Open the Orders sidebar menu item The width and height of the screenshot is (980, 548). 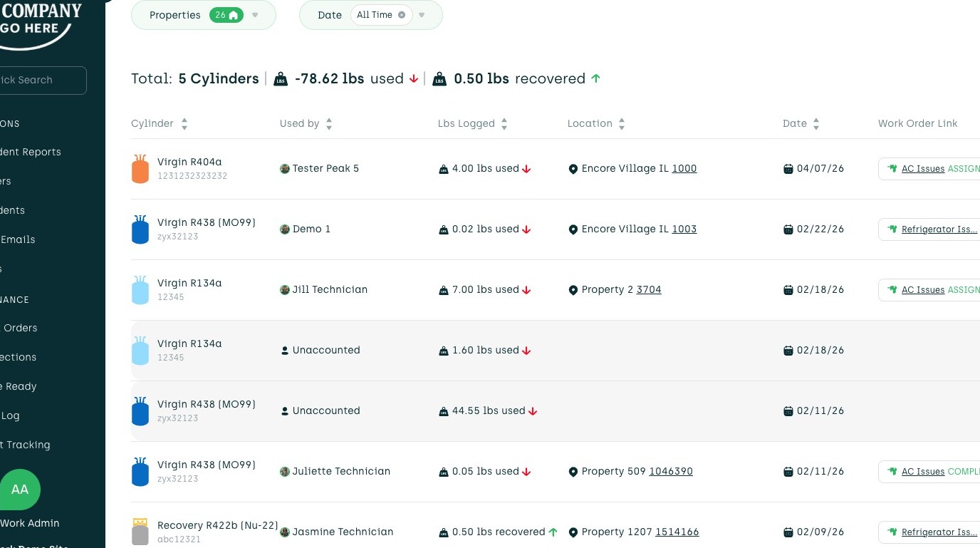20,328
